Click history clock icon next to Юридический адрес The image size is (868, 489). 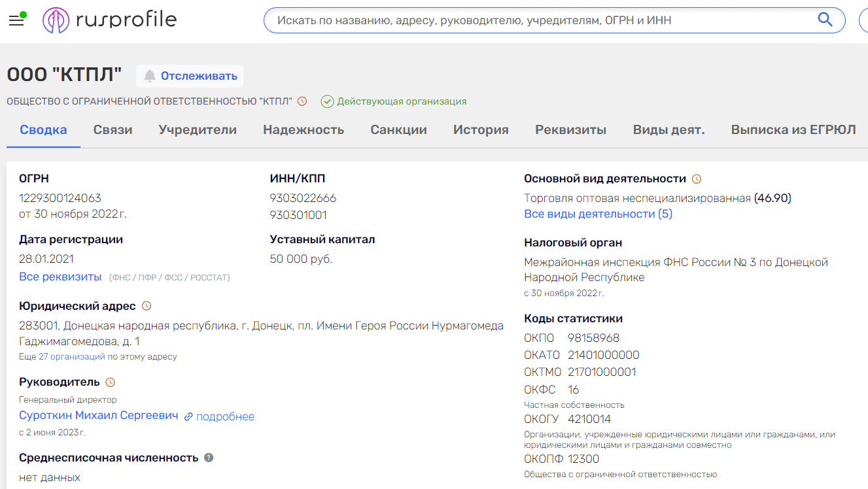(x=147, y=306)
